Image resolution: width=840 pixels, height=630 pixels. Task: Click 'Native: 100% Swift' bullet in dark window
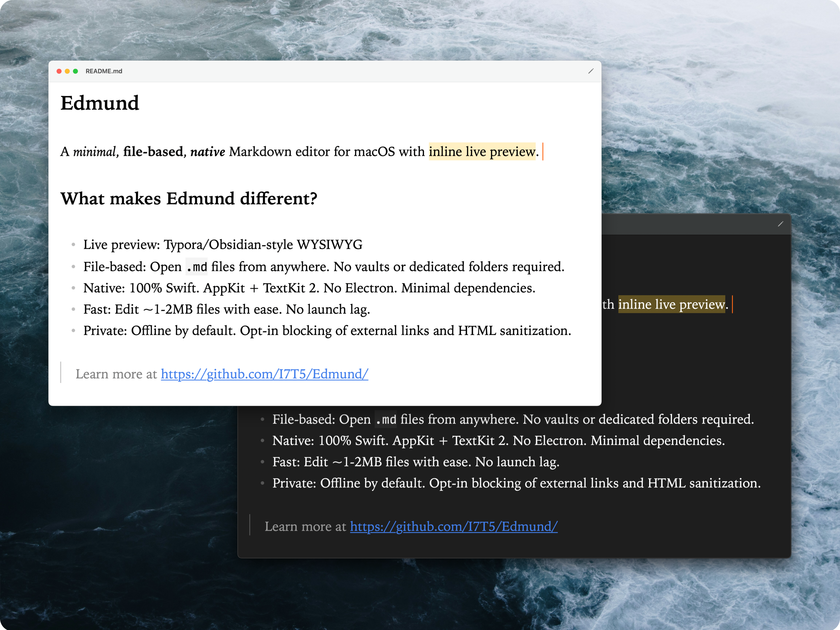[499, 441]
